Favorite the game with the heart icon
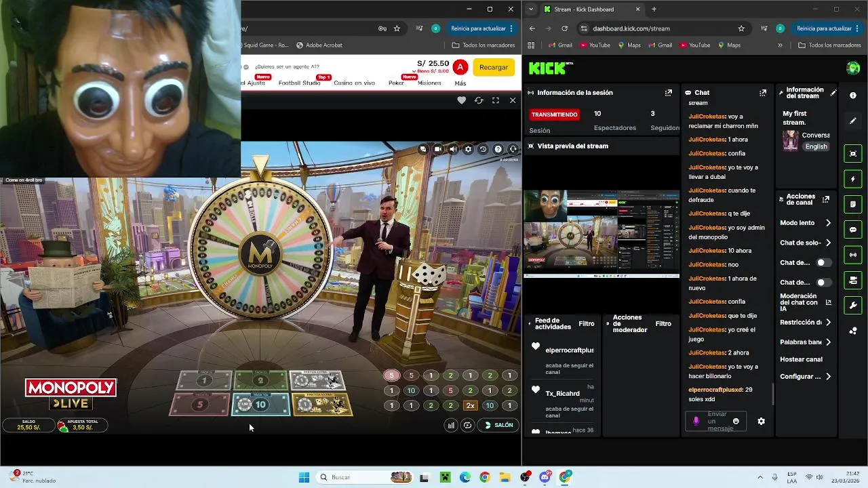The image size is (868, 488). (462, 100)
